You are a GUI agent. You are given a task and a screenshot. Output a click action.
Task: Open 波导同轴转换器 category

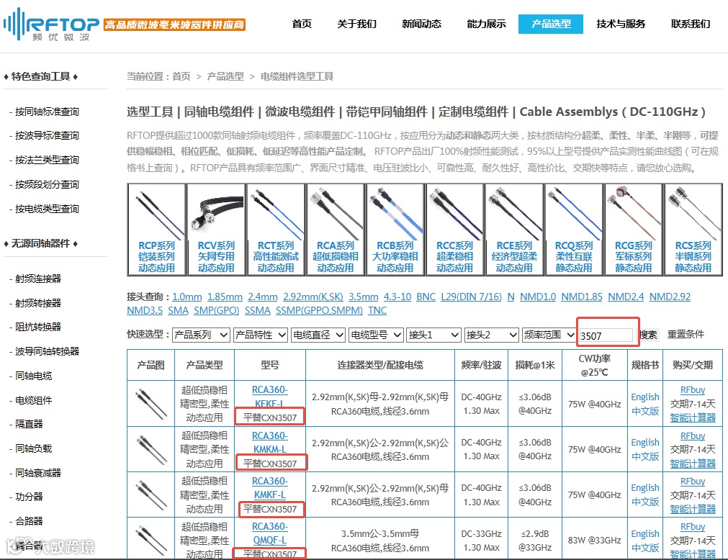point(47,352)
